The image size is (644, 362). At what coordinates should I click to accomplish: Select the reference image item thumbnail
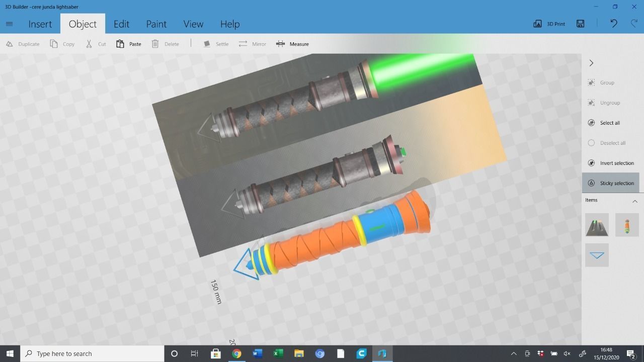click(597, 225)
